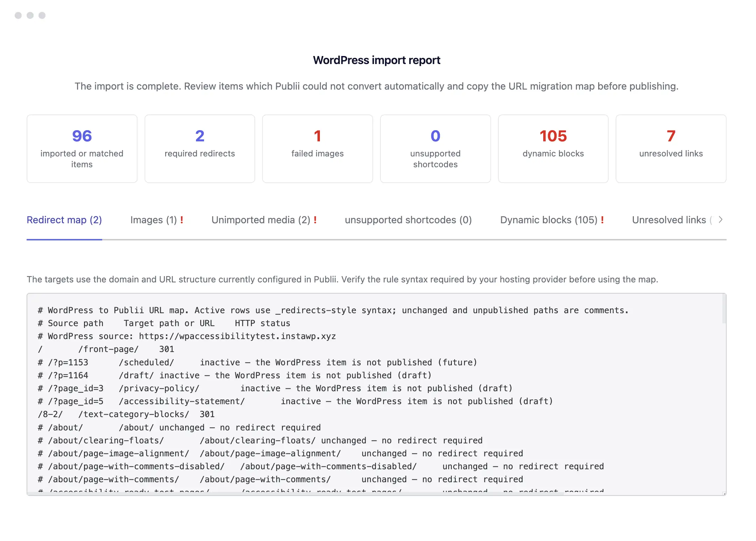Click the '/ /front-page/ 301' redirect row
Image resolution: width=756 pixels, height=541 pixels.
coord(106,349)
